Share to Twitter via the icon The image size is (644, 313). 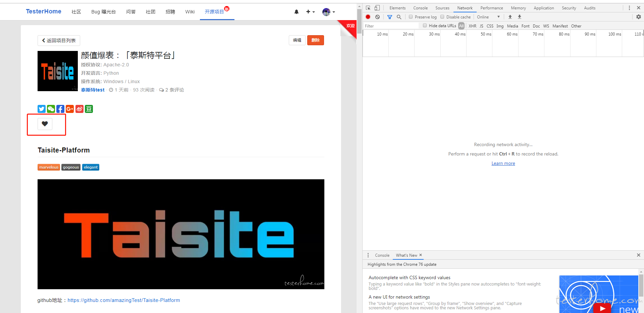pyautogui.click(x=42, y=109)
